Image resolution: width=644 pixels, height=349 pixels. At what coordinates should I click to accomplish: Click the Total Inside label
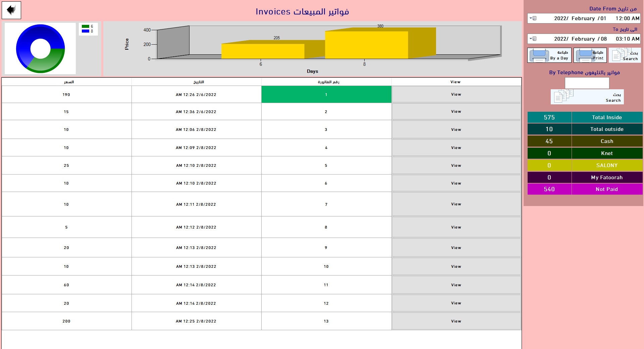pos(607,117)
